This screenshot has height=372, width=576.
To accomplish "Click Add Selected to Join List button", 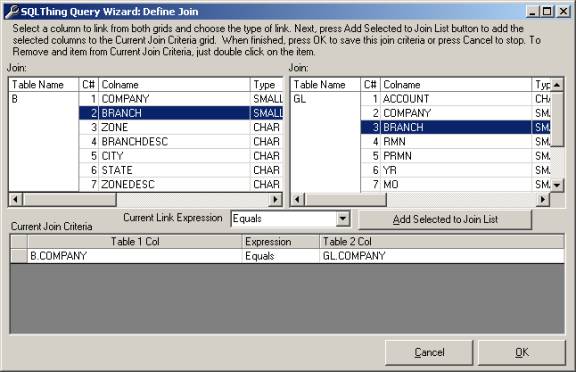I will point(445,219).
